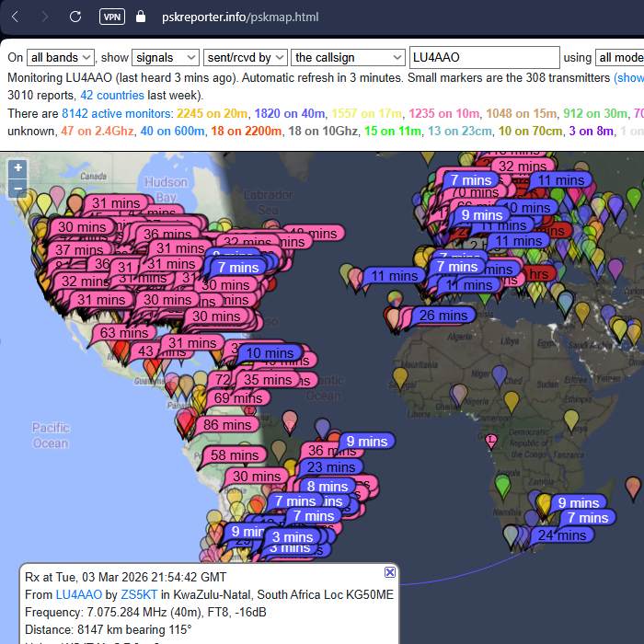Open 'the callsign' selector dropdown
Image resolution: width=644 pixels, height=644 pixels.
pos(348,57)
